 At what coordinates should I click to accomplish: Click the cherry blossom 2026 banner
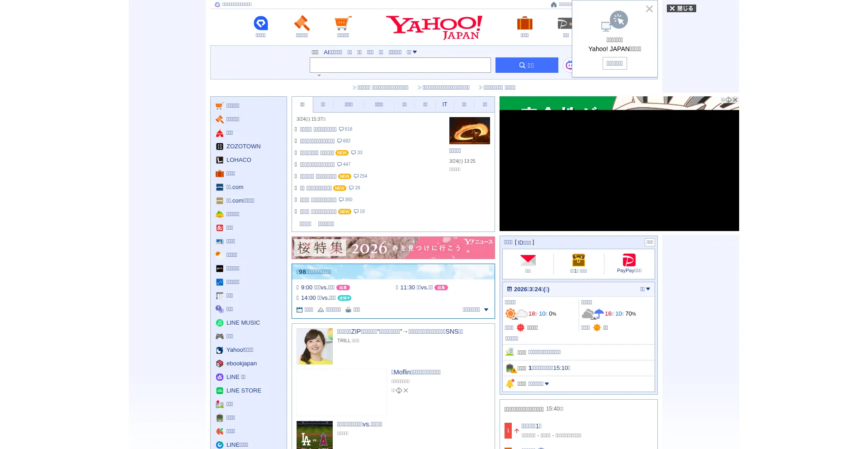pos(393,248)
